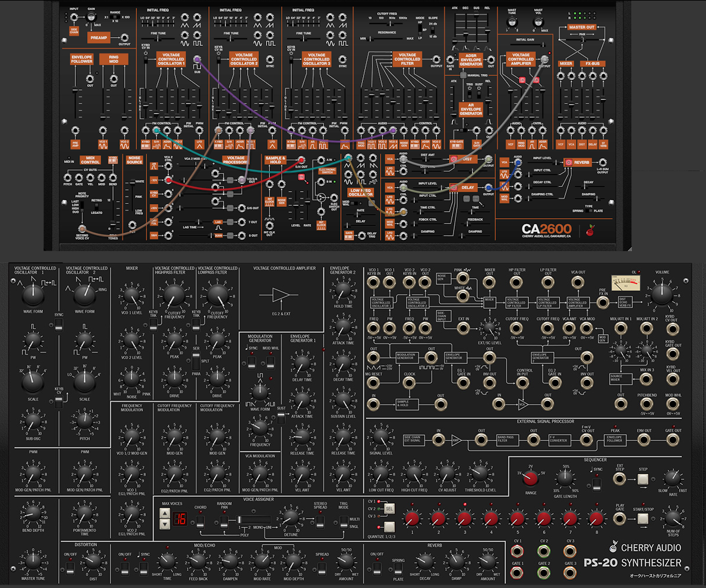Click the SECOND VOICE CV jack
Viewport: 706px width, 588px height.
[x=81, y=230]
